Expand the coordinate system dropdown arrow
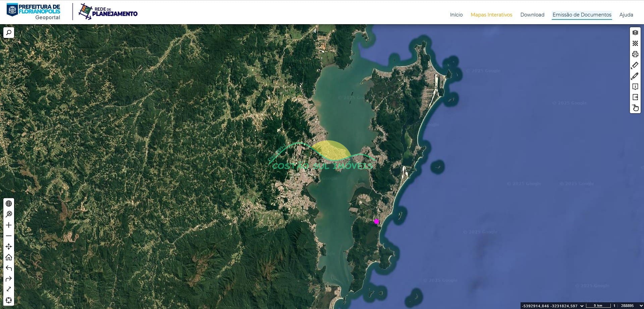Screen dimensions: 644x309 tap(582, 306)
